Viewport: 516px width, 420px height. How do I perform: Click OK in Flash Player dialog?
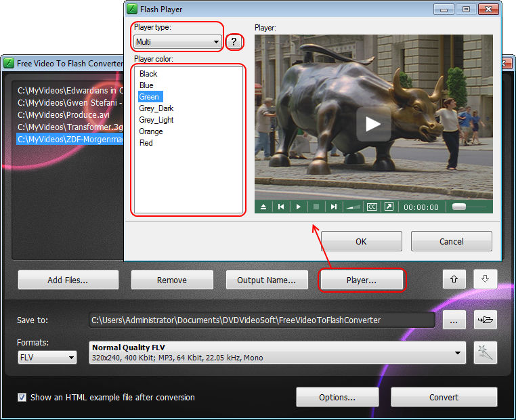tap(362, 241)
